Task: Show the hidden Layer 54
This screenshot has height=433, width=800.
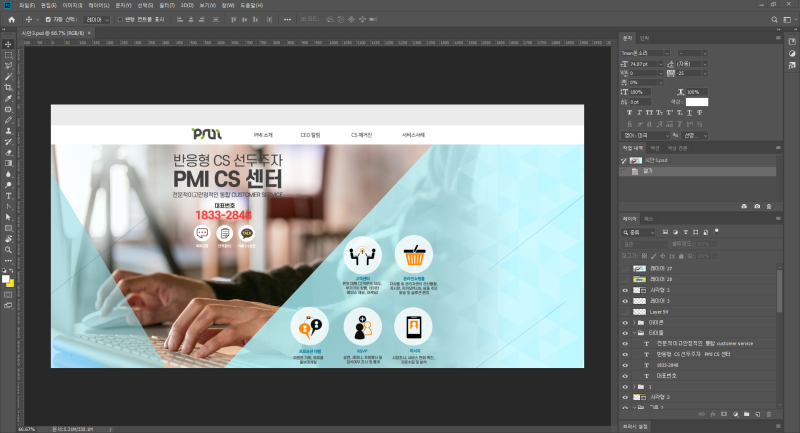Action: 625,312
